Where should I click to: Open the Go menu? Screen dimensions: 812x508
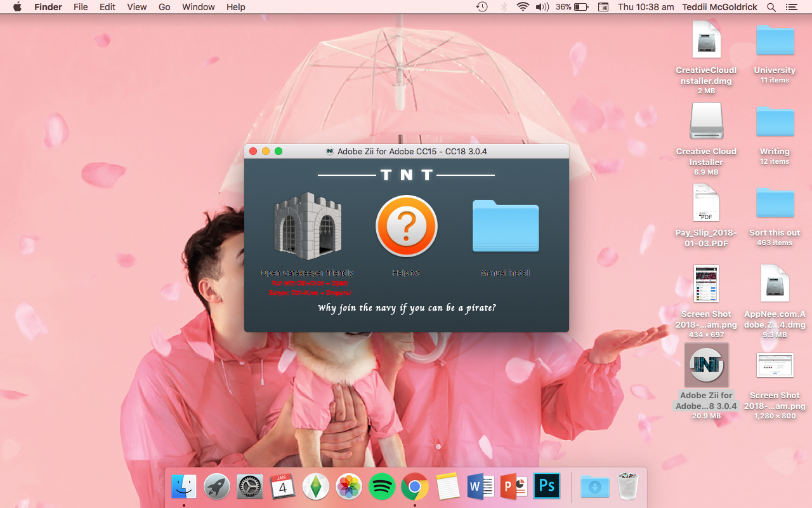pyautogui.click(x=164, y=7)
